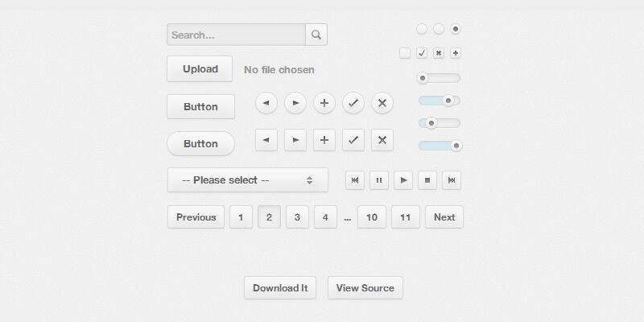Toggle the checkbox with checkmark
Viewport: 644px width, 322px height.
tap(422, 53)
